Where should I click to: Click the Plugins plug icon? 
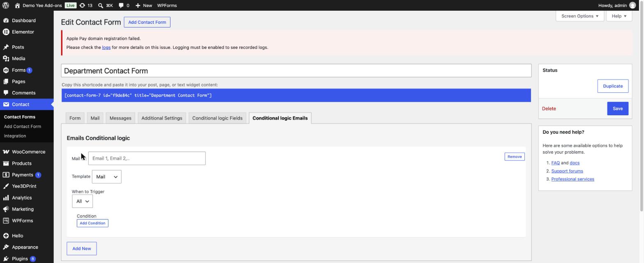(x=6, y=259)
